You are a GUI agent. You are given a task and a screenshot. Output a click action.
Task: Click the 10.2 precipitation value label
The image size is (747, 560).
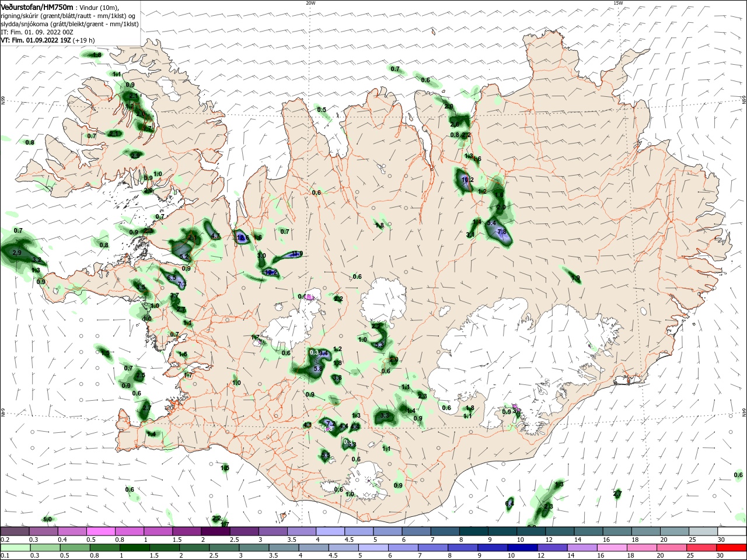tap(467, 180)
